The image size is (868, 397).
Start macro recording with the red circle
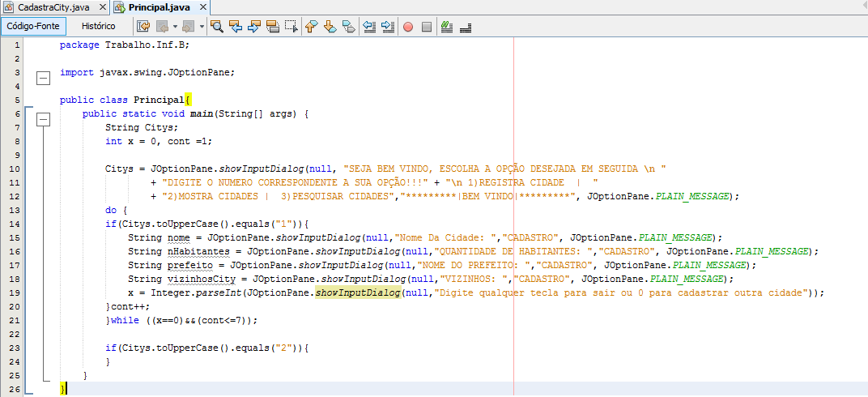(x=408, y=26)
